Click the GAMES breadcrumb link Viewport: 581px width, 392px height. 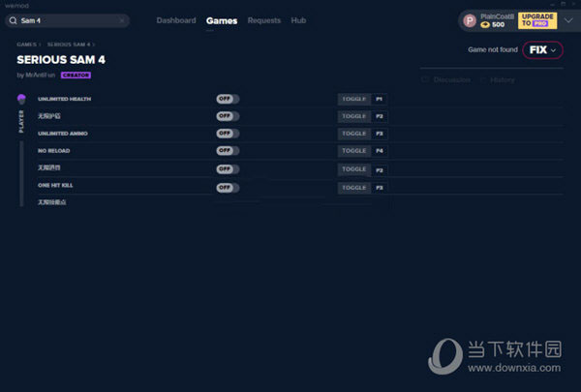(x=26, y=45)
